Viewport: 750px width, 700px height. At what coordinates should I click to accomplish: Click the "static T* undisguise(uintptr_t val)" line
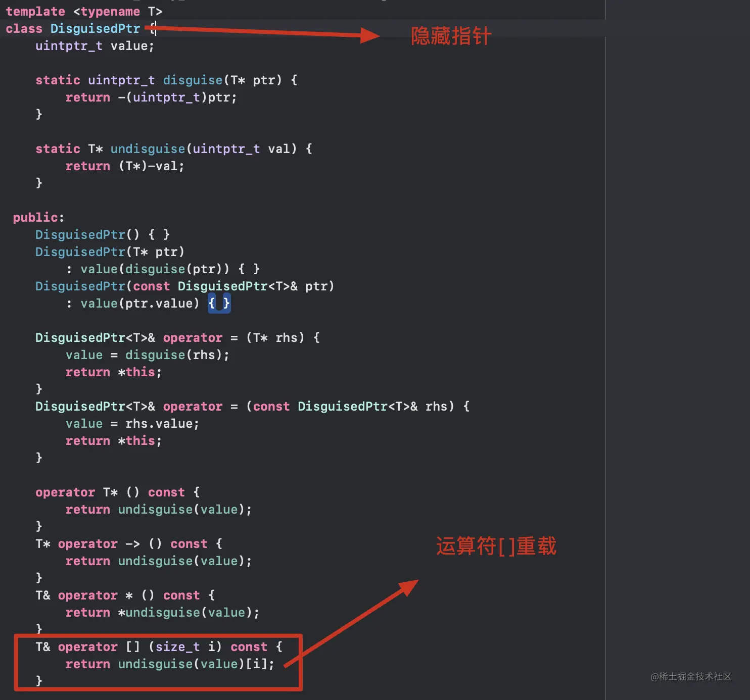174,148
